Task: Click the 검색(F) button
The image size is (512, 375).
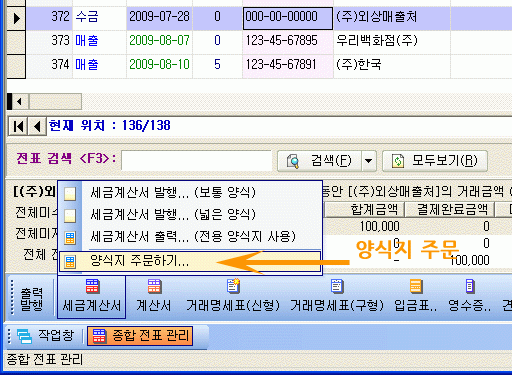Action: [319, 161]
